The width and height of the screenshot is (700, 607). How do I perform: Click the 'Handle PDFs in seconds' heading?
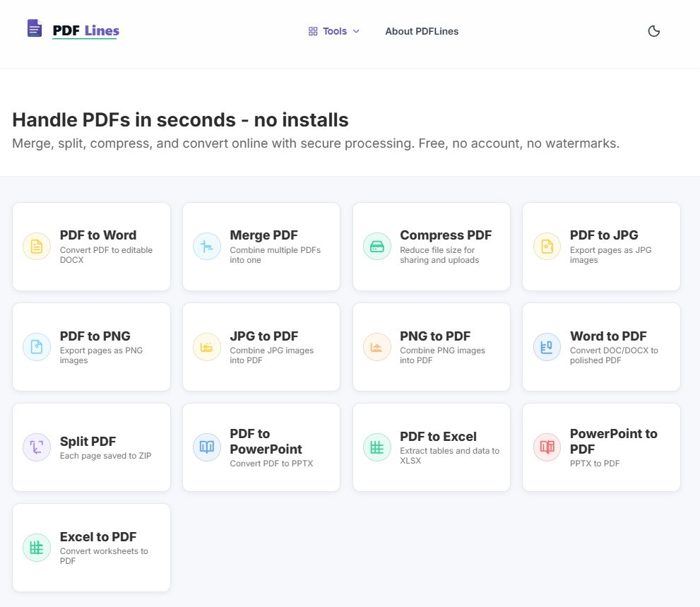click(x=180, y=119)
